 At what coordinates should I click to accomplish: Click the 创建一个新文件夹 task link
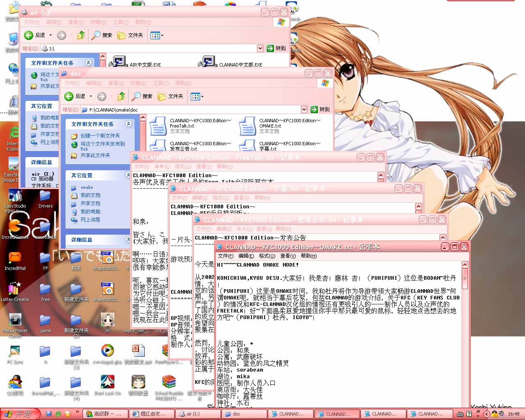coord(100,136)
